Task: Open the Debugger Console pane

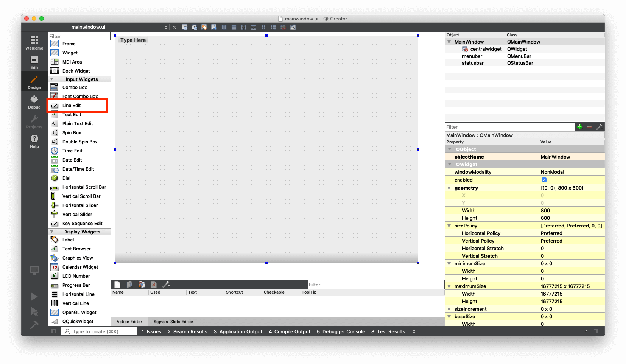Action: [341, 331]
